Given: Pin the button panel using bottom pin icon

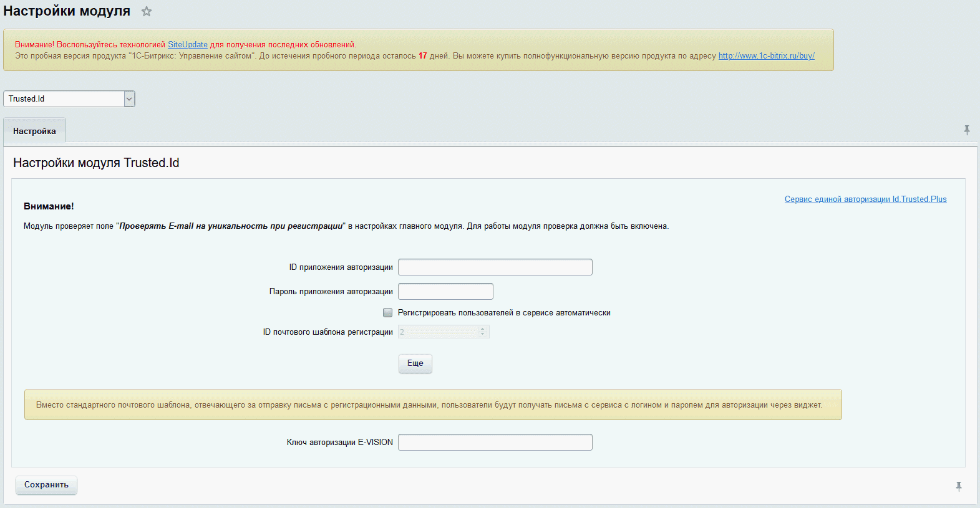Looking at the screenshot, I should click(x=959, y=486).
